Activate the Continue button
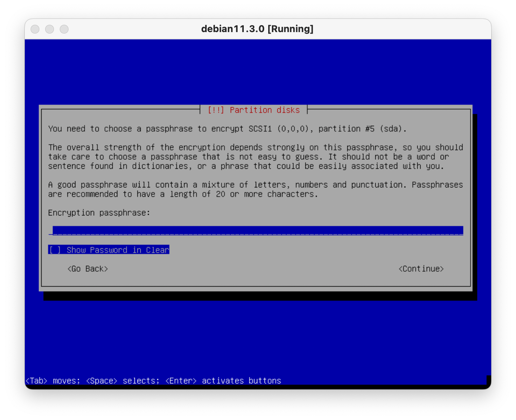 click(x=421, y=269)
